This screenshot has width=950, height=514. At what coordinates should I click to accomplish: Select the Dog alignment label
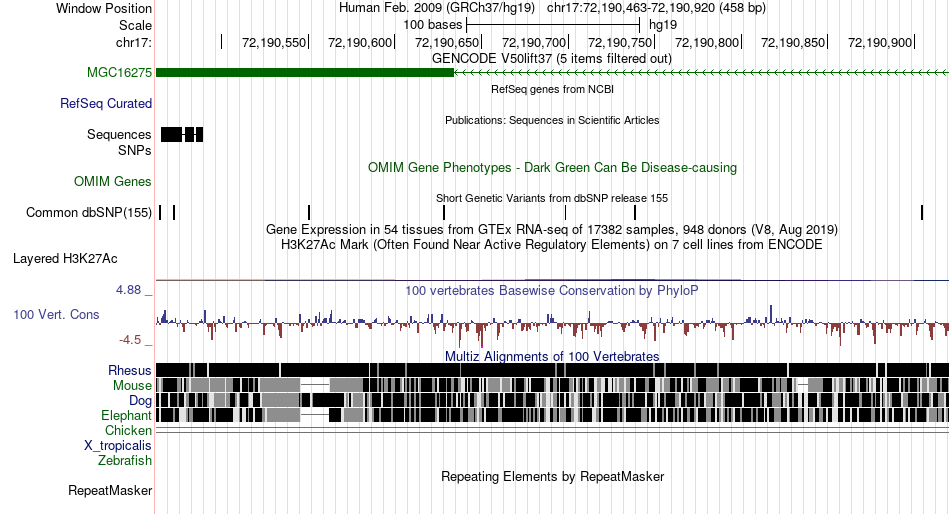tap(140, 401)
